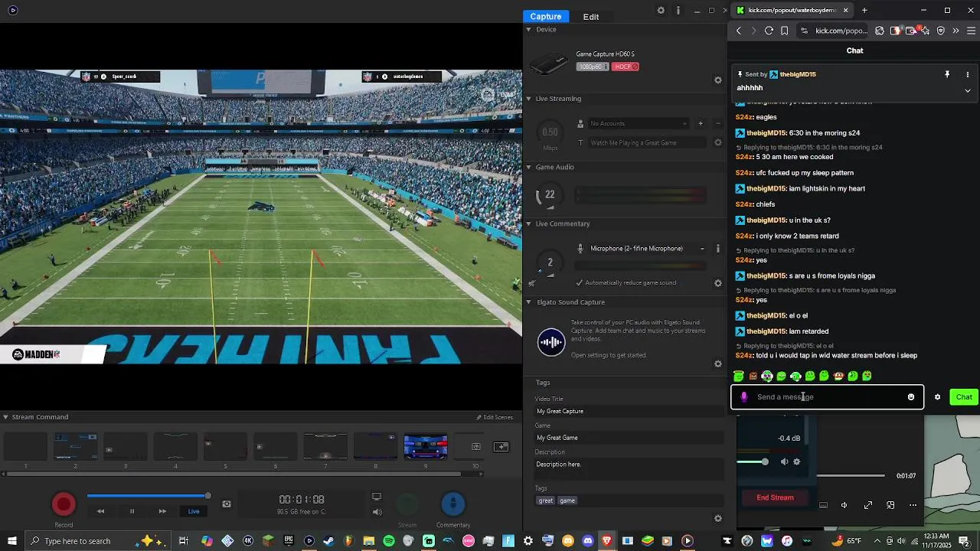Fast forward the capture playback
Screen dimensions: 980x551
(x=162, y=511)
